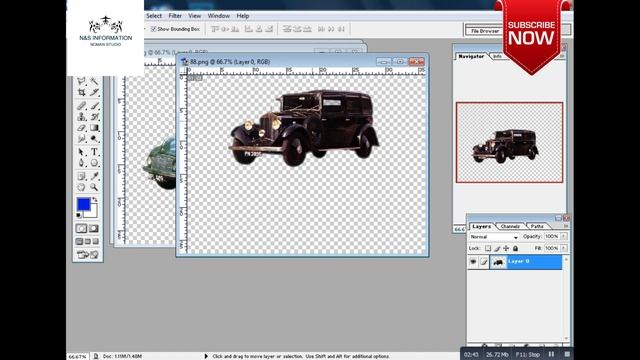640x360 pixels.
Task: Open the File Browser tab
Action: [485, 31]
